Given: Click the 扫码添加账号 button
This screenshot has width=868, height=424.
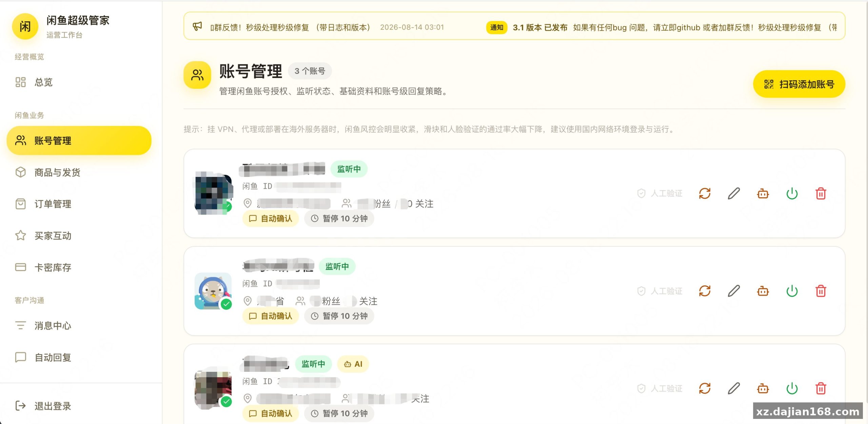Looking at the screenshot, I should [x=799, y=84].
